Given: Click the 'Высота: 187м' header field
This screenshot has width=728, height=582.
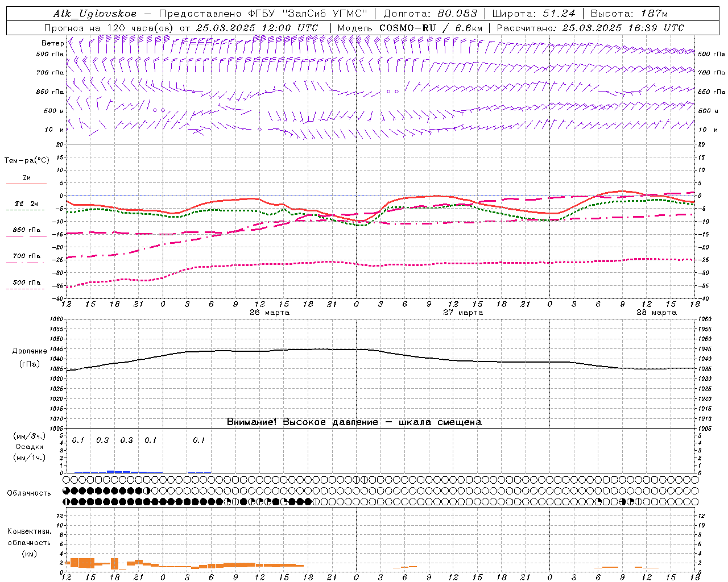Looking at the screenshot, I should pyautogui.click(x=629, y=14).
